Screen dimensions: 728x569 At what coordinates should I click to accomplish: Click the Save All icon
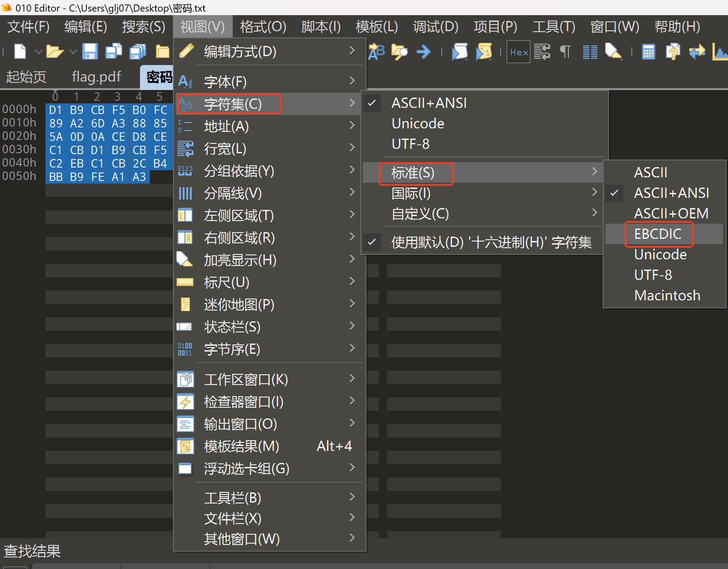click(138, 52)
